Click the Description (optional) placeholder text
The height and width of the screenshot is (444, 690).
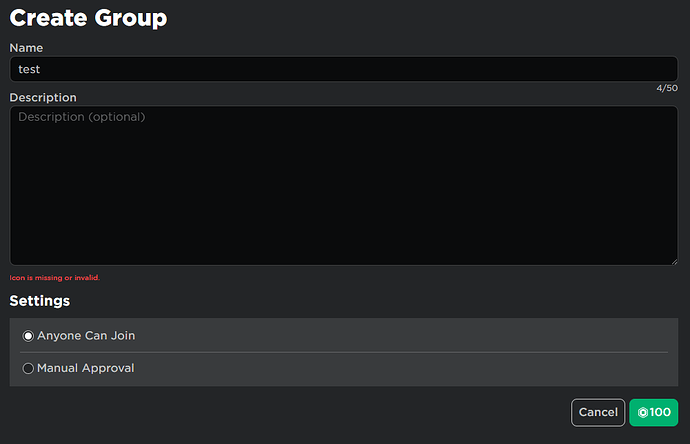click(x=81, y=117)
